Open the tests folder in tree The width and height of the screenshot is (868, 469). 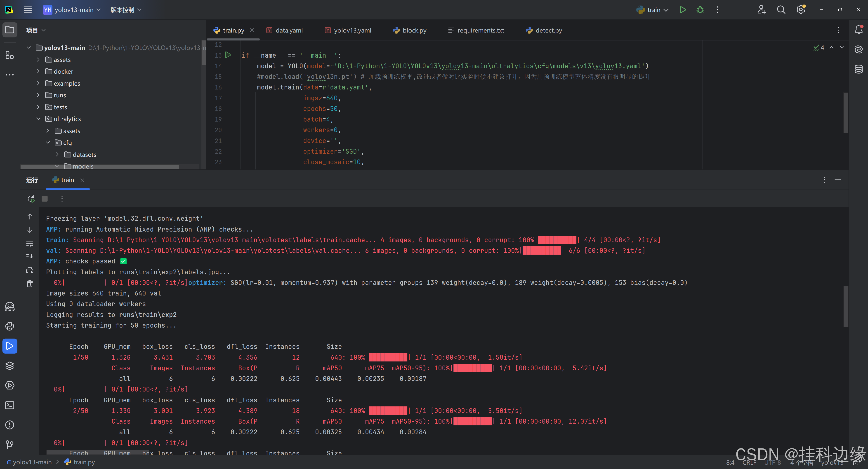[x=57, y=107]
